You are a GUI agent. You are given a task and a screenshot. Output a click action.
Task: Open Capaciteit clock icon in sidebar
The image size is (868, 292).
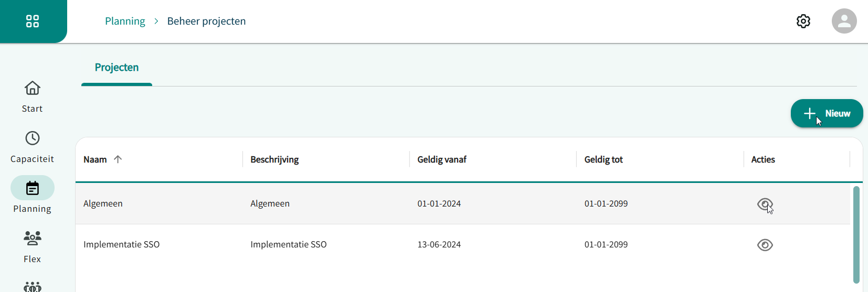33,138
